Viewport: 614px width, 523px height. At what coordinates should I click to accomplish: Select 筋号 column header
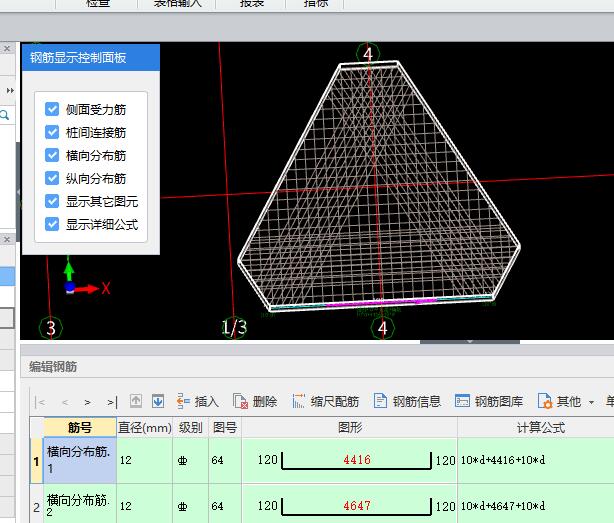80,427
